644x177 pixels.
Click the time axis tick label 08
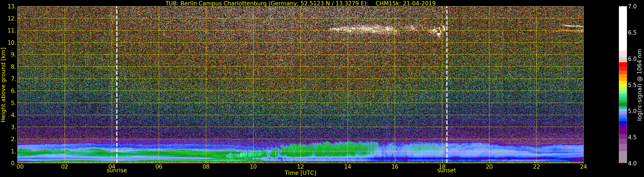(206, 167)
